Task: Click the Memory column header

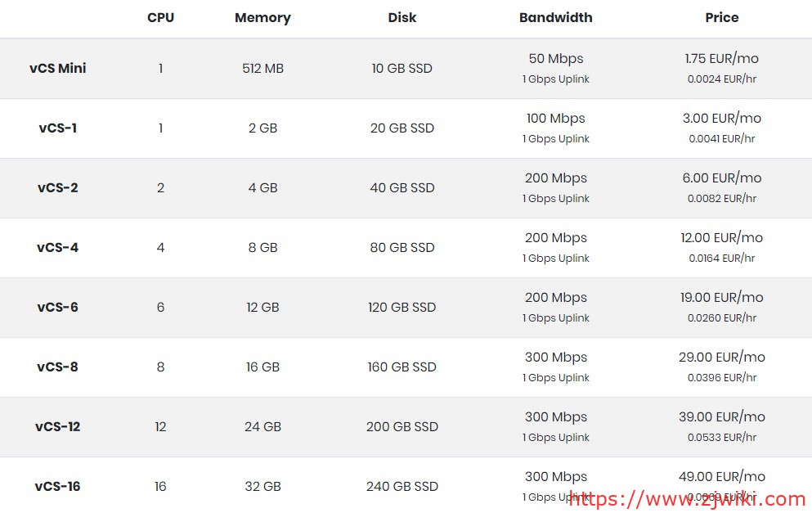Action: pos(262,18)
